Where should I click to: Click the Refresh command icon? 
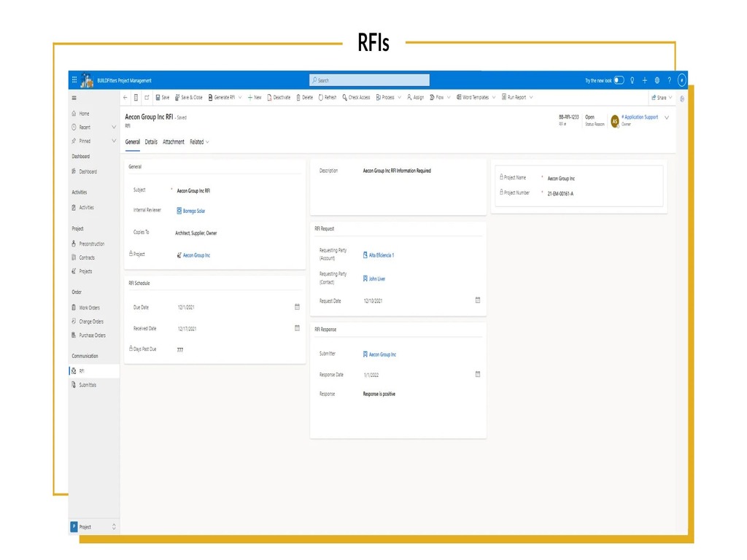321,97
